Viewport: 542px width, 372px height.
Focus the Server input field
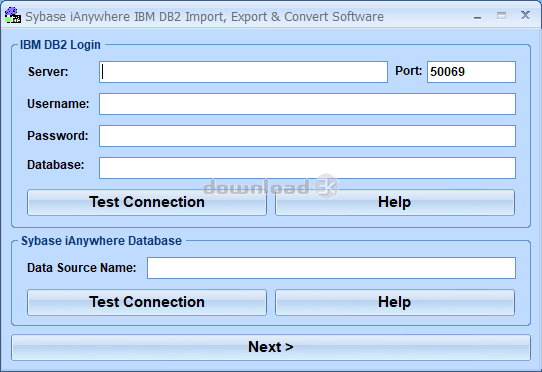pos(243,72)
